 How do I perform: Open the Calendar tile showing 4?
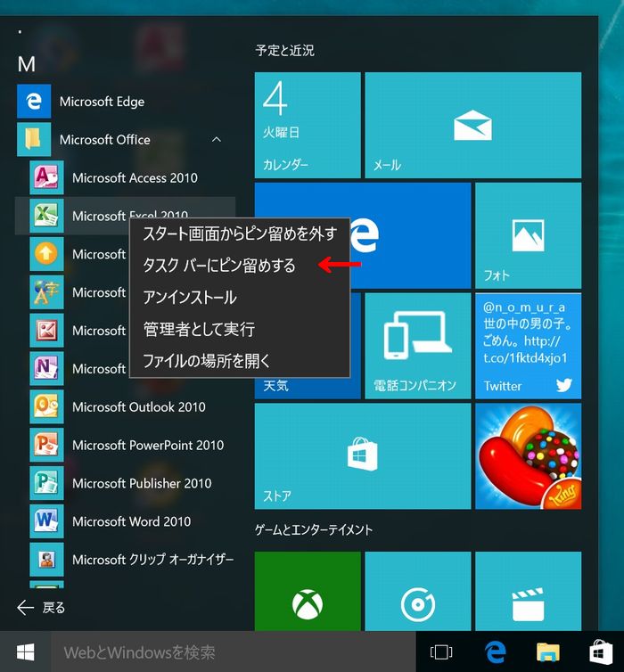coord(308,125)
